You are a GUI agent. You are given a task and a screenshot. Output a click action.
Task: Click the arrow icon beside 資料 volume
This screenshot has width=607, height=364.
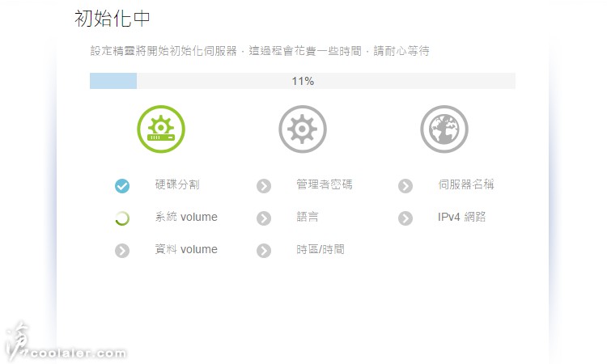click(x=122, y=251)
